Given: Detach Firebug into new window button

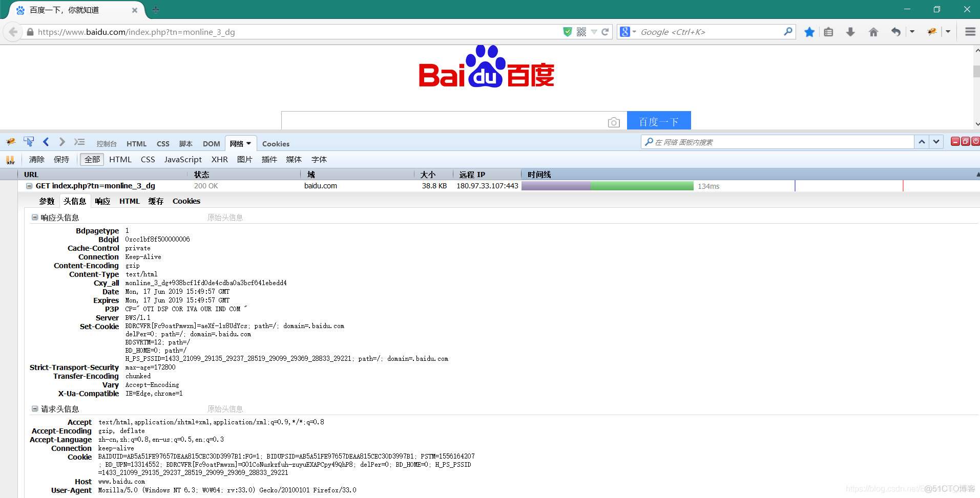Looking at the screenshot, I should coord(965,142).
